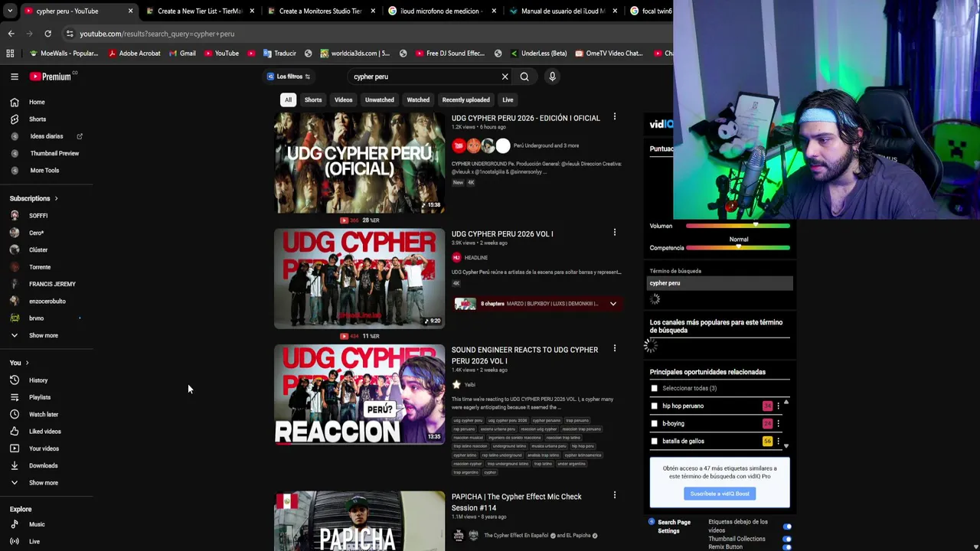The image size is (980, 551).
Task: Open options menu for UDG CYPHER PERU 2026 VOL I
Action: click(614, 233)
